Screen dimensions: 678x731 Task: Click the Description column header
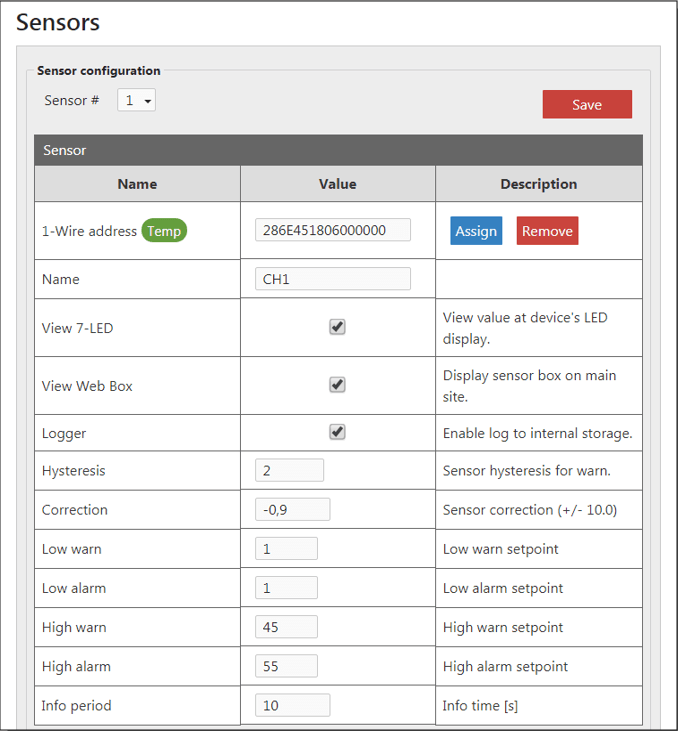(x=538, y=184)
